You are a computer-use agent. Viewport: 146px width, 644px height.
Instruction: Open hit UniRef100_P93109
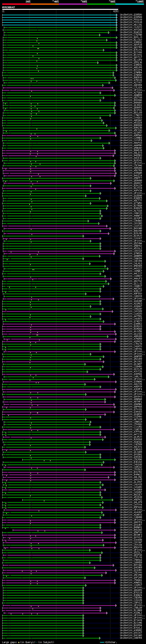tap(131, 20)
